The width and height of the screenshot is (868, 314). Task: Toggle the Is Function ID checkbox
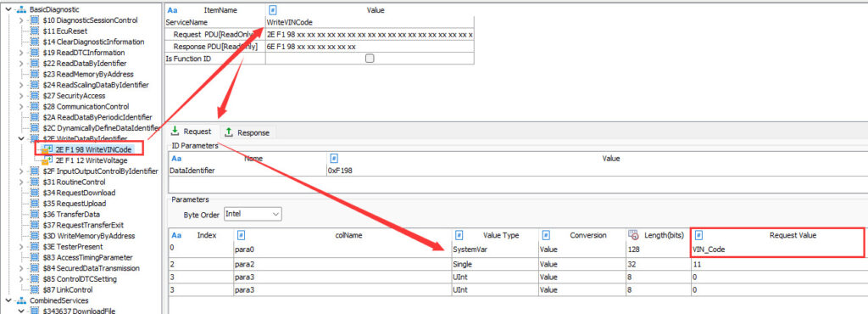coord(370,59)
